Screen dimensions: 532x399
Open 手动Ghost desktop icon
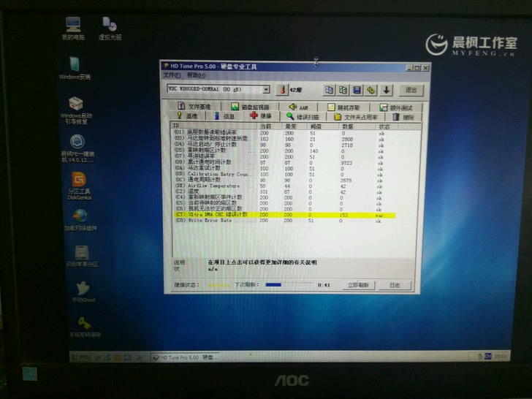coord(83,292)
